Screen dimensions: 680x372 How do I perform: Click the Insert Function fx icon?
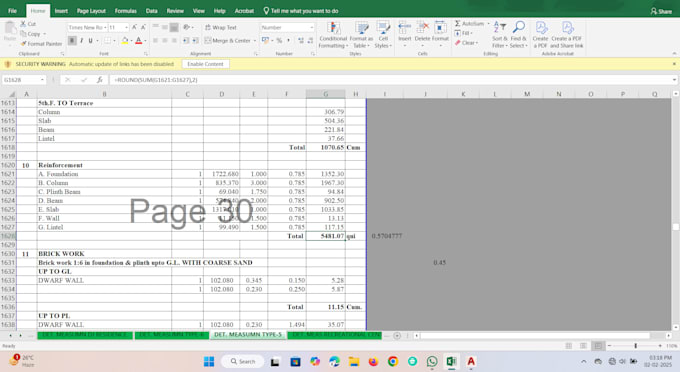coord(99,80)
